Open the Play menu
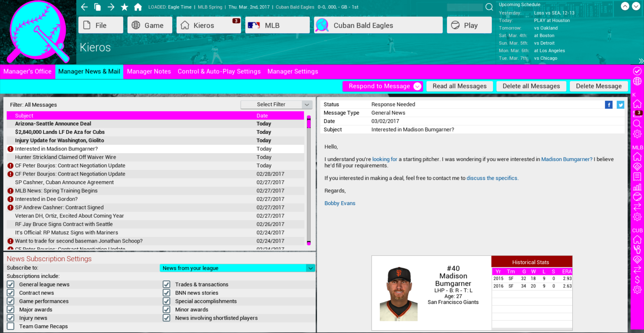 click(469, 25)
